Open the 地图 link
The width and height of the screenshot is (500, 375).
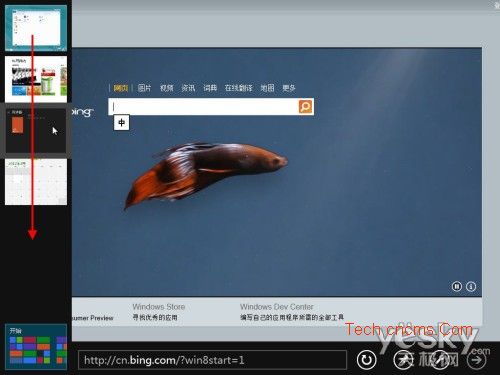tap(267, 88)
